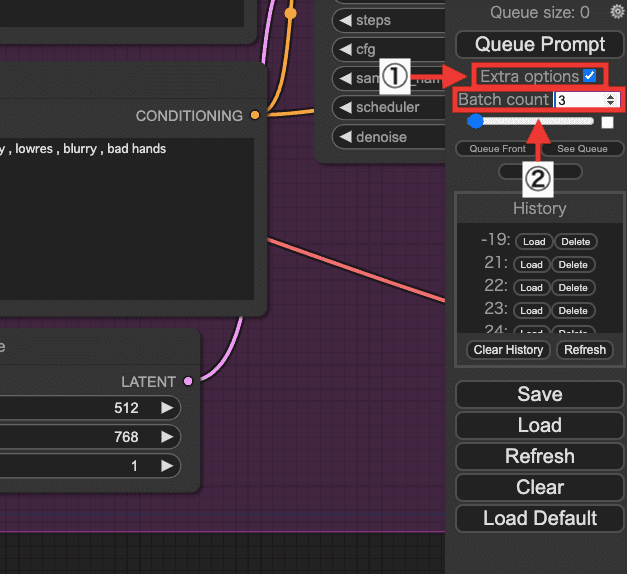Save the workflow with the Save button

(539, 394)
